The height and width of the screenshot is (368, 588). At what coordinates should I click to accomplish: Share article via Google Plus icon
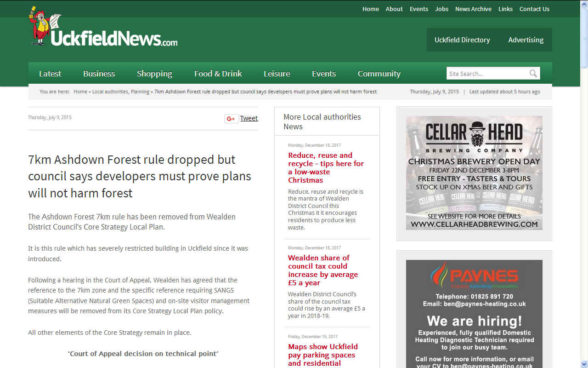(231, 119)
